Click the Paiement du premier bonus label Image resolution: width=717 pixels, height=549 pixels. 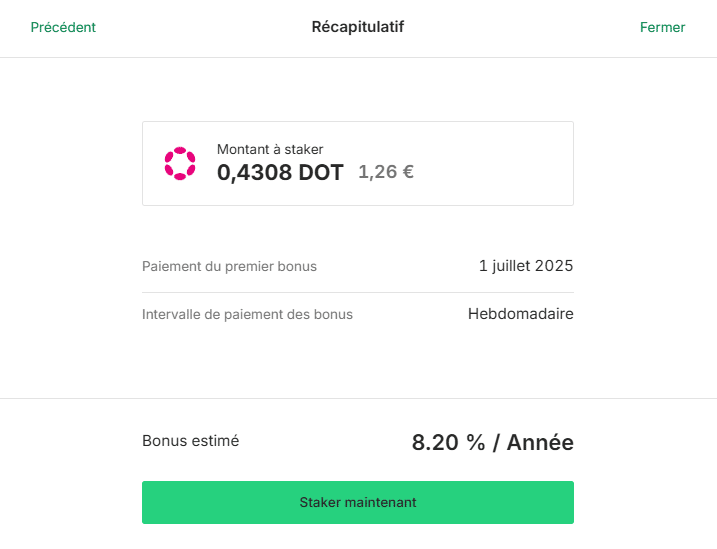click(229, 266)
